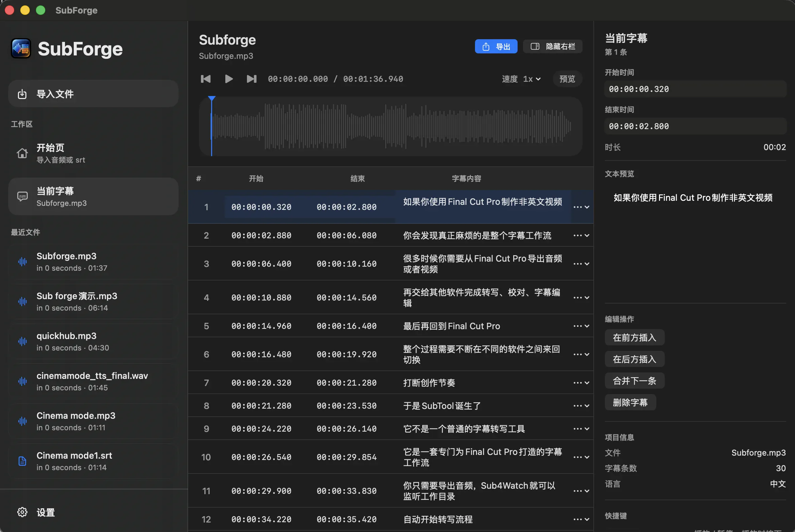Click subtitle text 它不是一个普通的字幕转写工具
Screen dimensions: 795x532
pos(464,429)
